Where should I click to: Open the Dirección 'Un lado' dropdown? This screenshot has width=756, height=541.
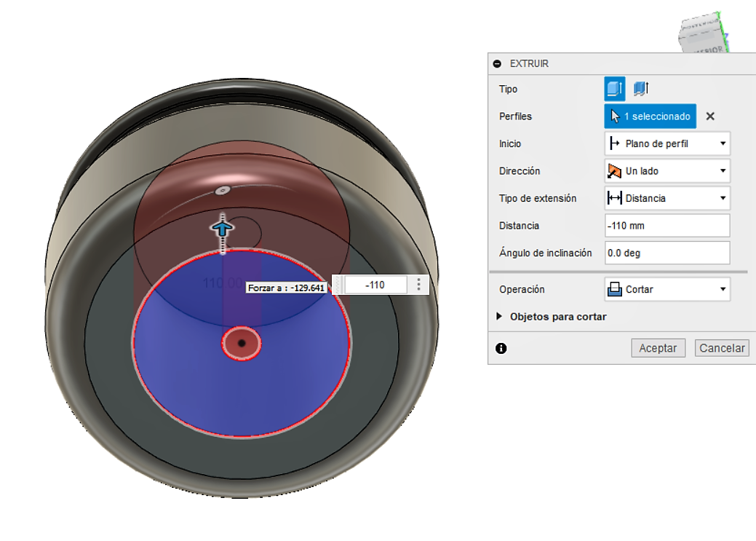(x=667, y=171)
